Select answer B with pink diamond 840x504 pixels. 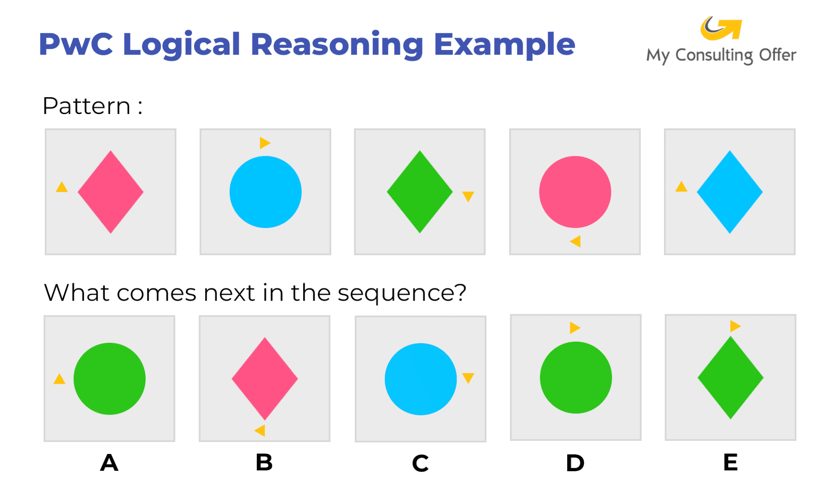click(265, 379)
